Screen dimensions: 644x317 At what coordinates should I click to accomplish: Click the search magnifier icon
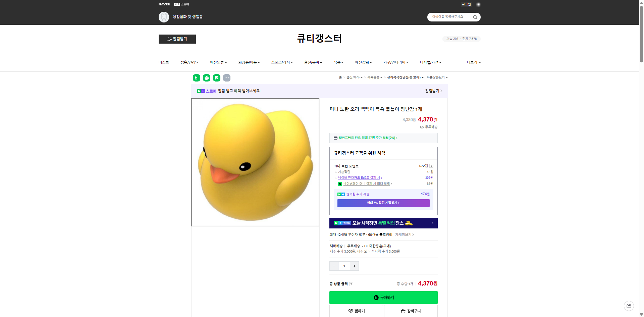coord(475,17)
